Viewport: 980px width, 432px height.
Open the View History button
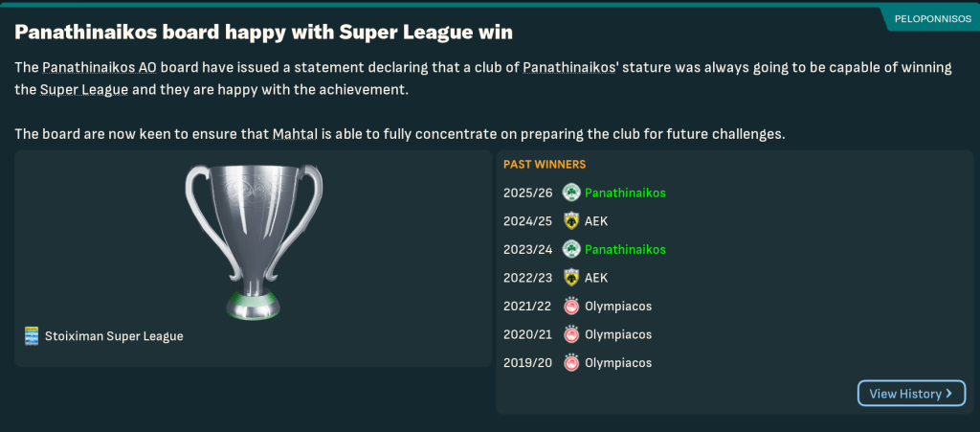point(910,394)
